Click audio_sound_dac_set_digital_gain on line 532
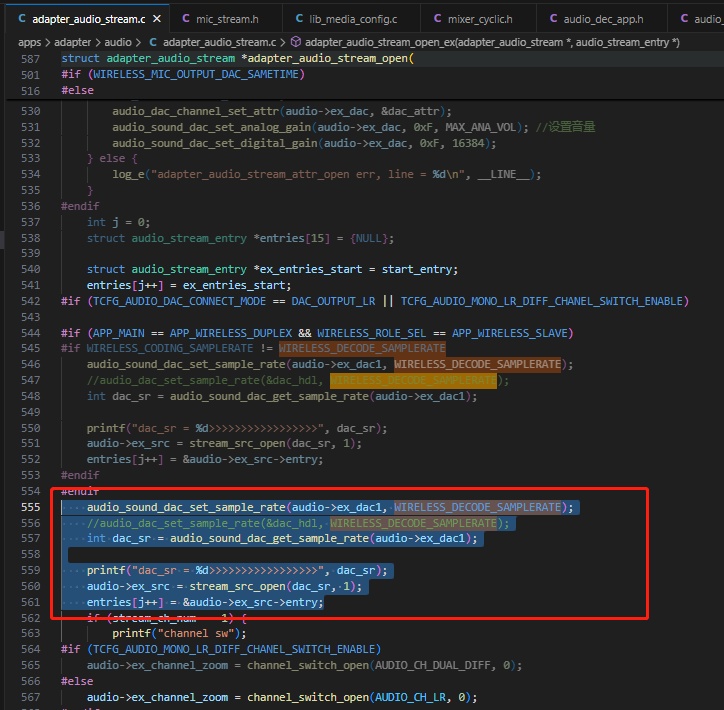This screenshot has width=724, height=710. coord(215,143)
